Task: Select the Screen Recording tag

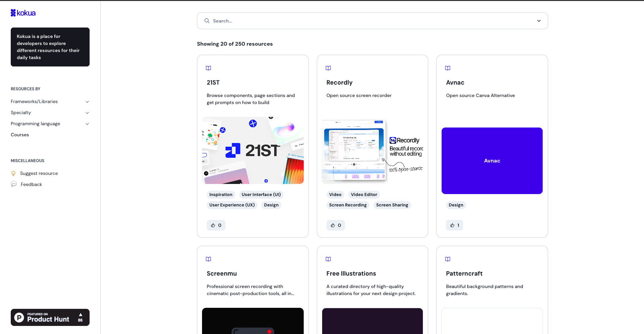Action: (x=348, y=205)
